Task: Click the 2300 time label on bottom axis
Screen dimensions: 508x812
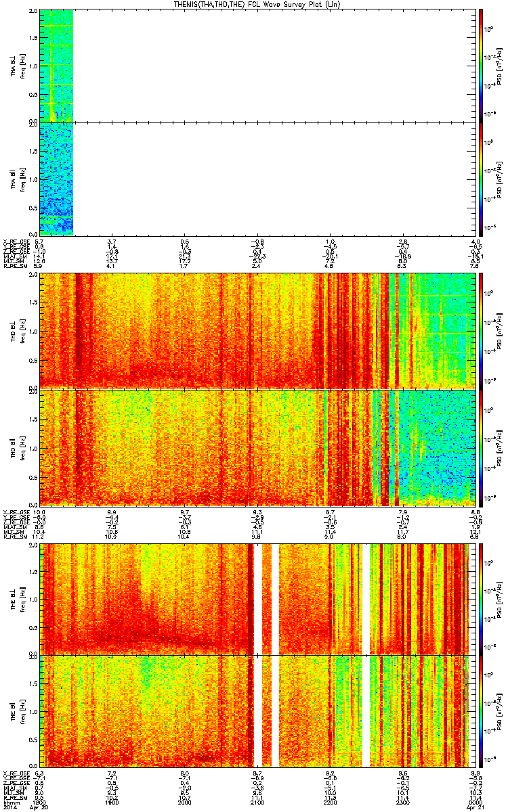Action: (x=402, y=803)
